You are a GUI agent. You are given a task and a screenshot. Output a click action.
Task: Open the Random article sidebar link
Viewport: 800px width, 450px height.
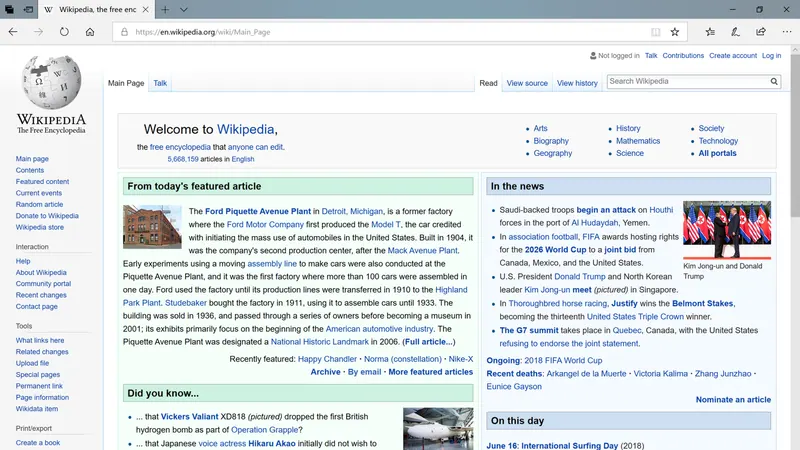pos(39,204)
